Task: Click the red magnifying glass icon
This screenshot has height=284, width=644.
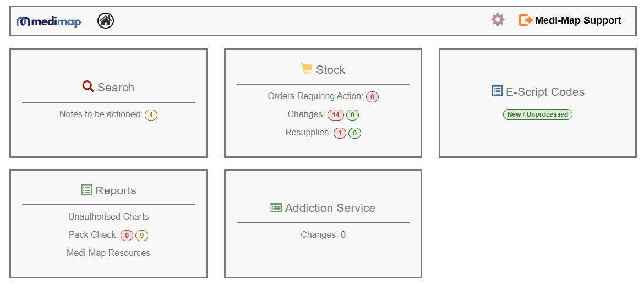Action: pos(88,86)
